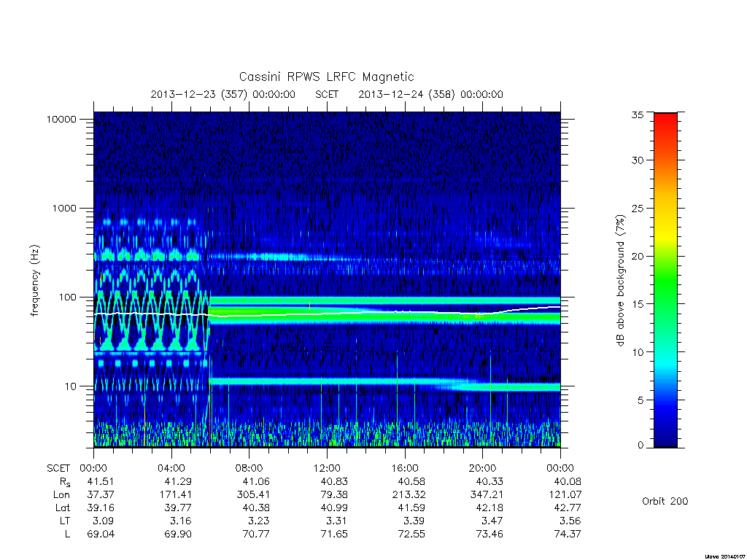This screenshot has height=560, width=747.
Task: Click the L value 74.37
Action: point(568,534)
